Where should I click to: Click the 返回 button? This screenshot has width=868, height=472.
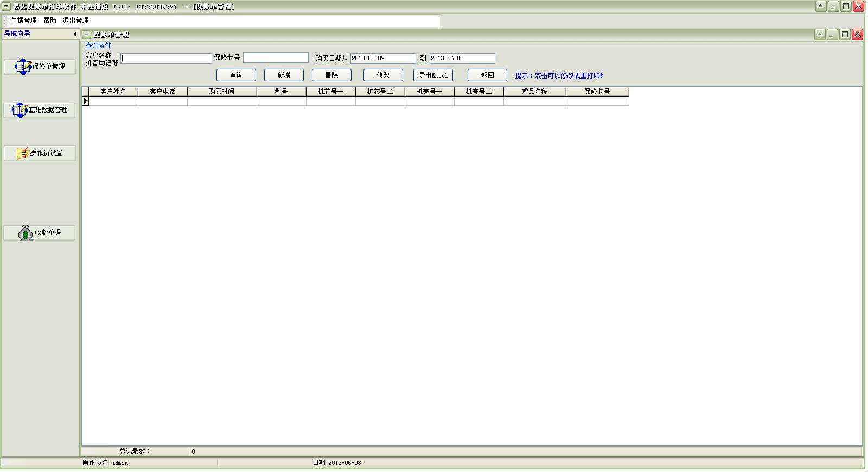(487, 75)
